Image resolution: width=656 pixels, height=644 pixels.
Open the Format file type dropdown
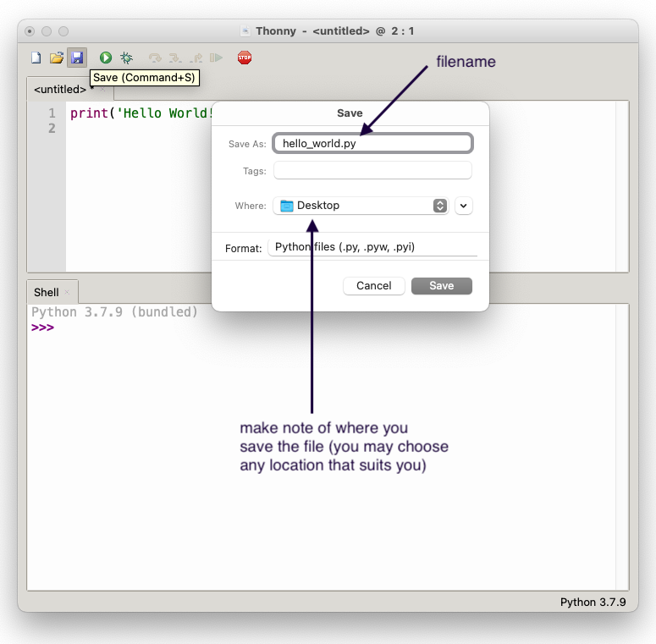[x=372, y=247]
